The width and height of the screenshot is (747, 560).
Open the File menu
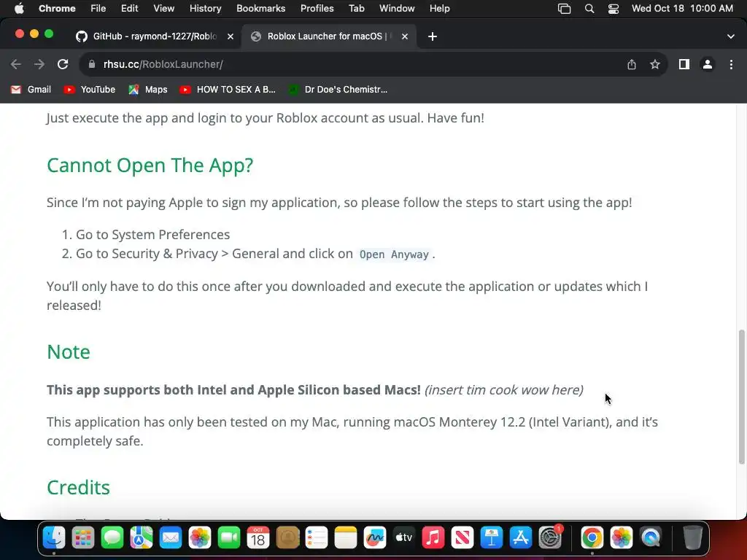coord(98,9)
